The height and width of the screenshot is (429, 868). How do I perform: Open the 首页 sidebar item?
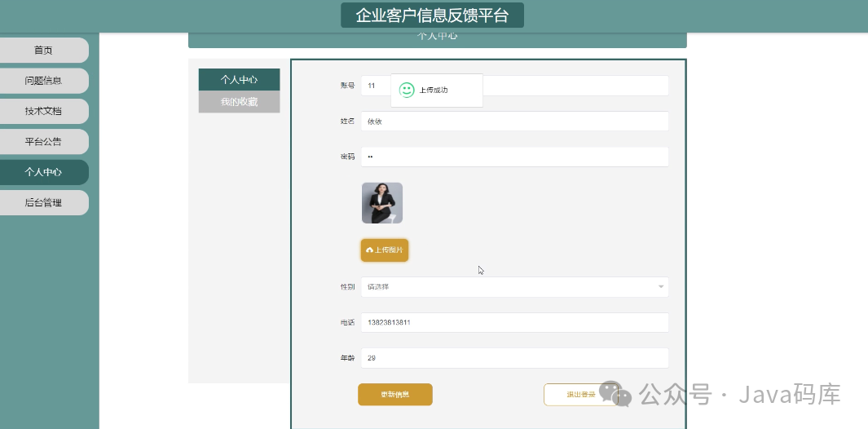point(43,51)
